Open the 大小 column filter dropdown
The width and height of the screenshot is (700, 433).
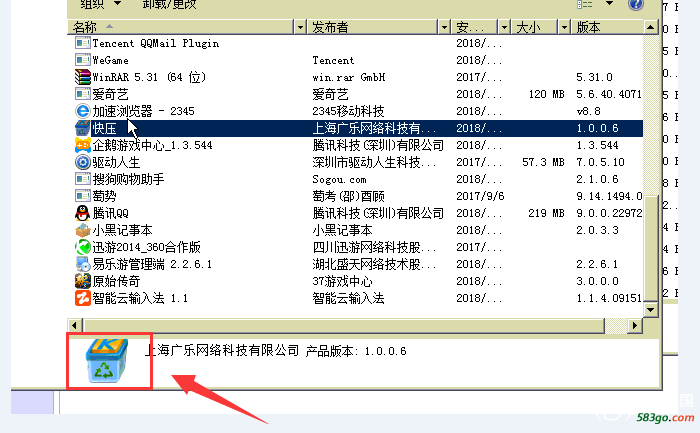pos(565,28)
